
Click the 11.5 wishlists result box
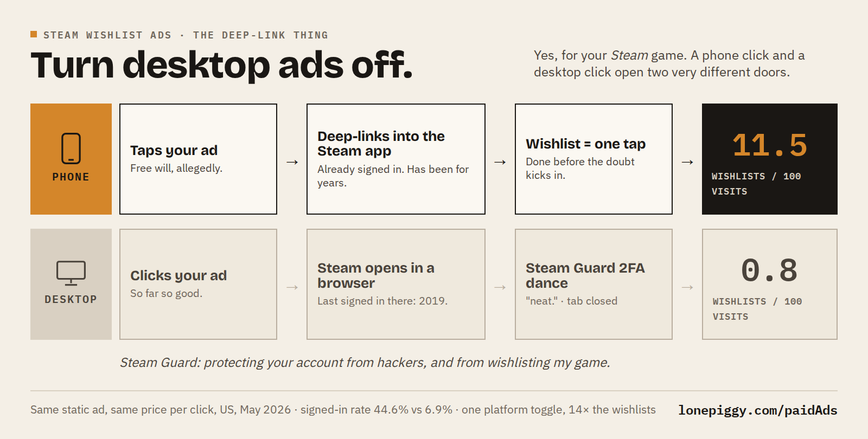click(x=770, y=159)
